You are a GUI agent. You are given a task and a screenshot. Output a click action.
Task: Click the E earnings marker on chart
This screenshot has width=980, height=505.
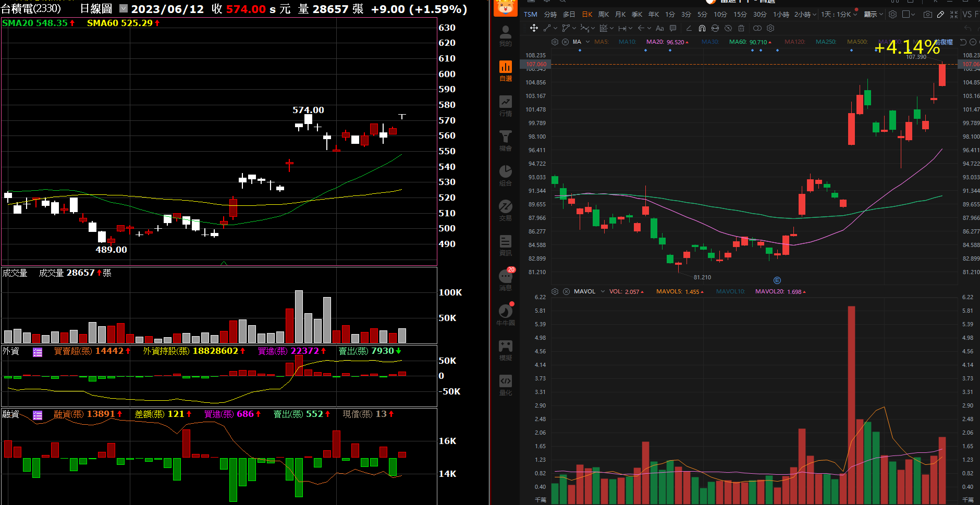click(777, 280)
